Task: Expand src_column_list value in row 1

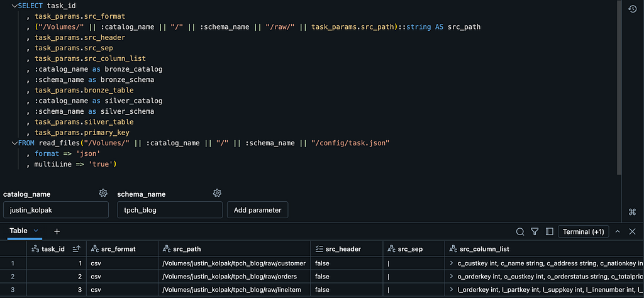Action: pos(451,263)
